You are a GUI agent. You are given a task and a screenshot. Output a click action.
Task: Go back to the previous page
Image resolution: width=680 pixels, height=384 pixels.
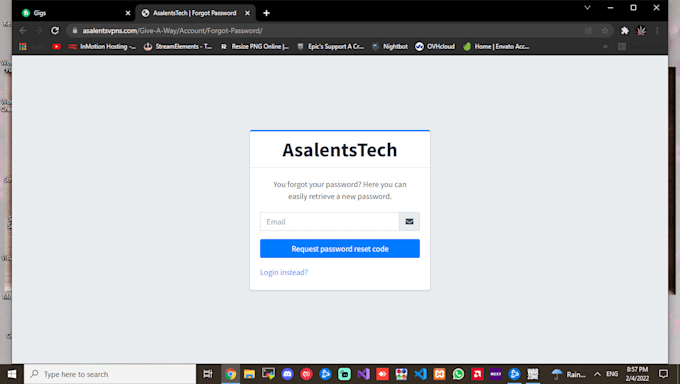(23, 30)
